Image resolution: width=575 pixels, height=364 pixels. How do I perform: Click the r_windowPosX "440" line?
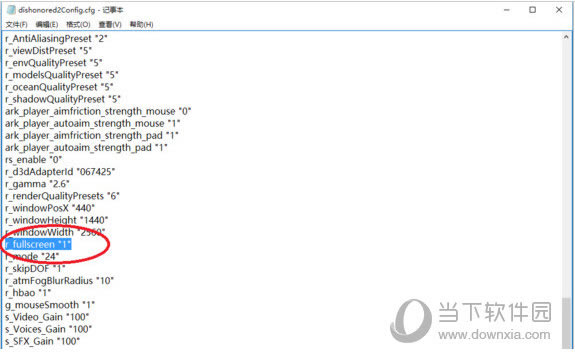click(x=50, y=208)
